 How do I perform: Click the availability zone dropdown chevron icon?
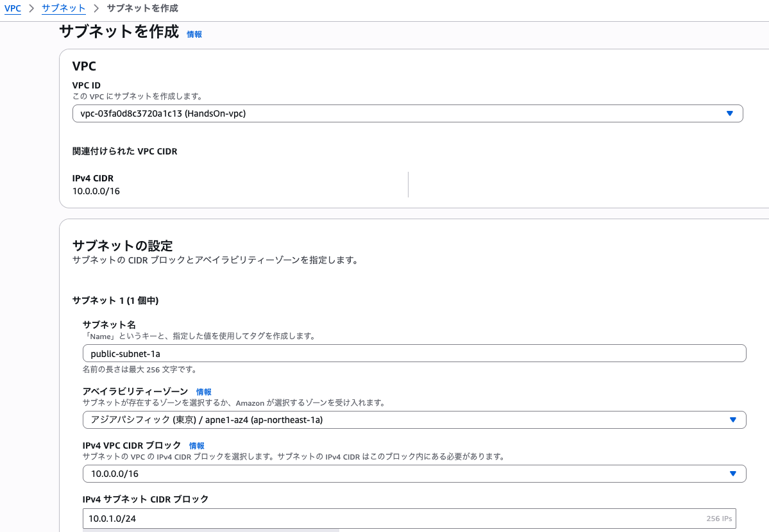(x=734, y=419)
